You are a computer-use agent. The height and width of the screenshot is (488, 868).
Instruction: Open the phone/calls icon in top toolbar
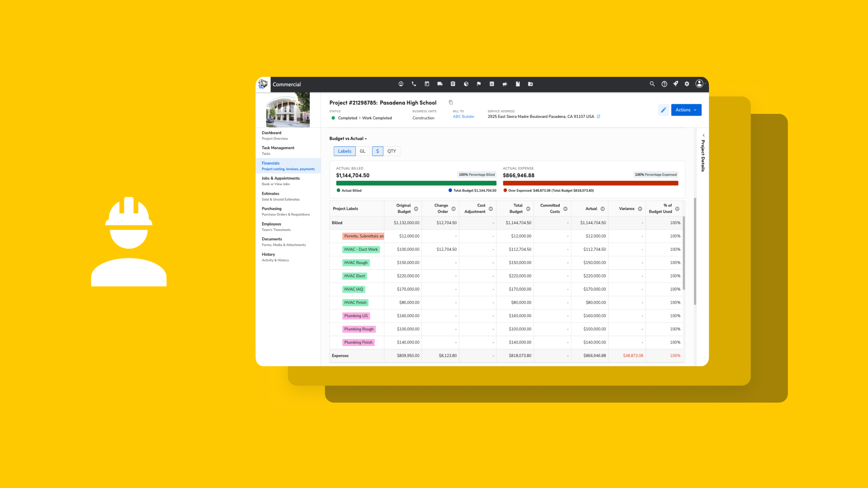point(414,84)
